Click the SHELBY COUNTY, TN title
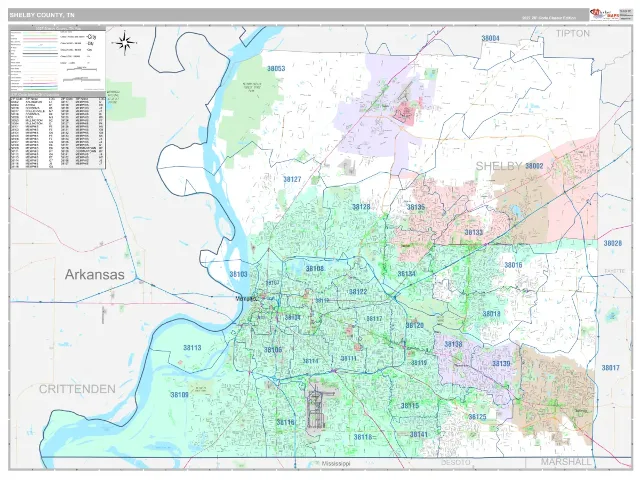The image size is (640, 480). (42, 15)
